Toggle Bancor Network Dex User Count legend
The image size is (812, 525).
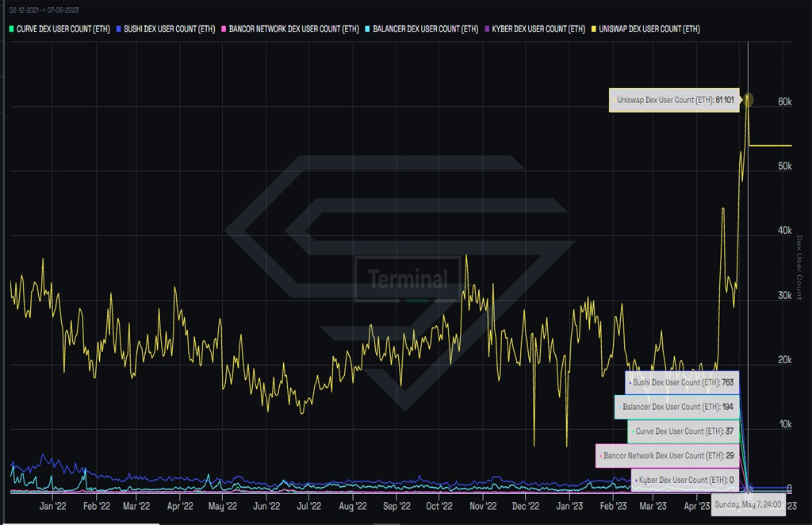click(x=290, y=29)
